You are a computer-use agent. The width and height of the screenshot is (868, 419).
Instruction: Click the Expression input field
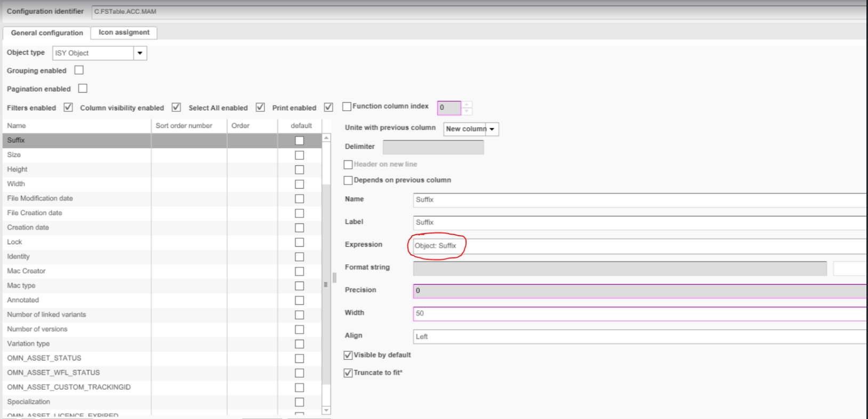[640, 246]
